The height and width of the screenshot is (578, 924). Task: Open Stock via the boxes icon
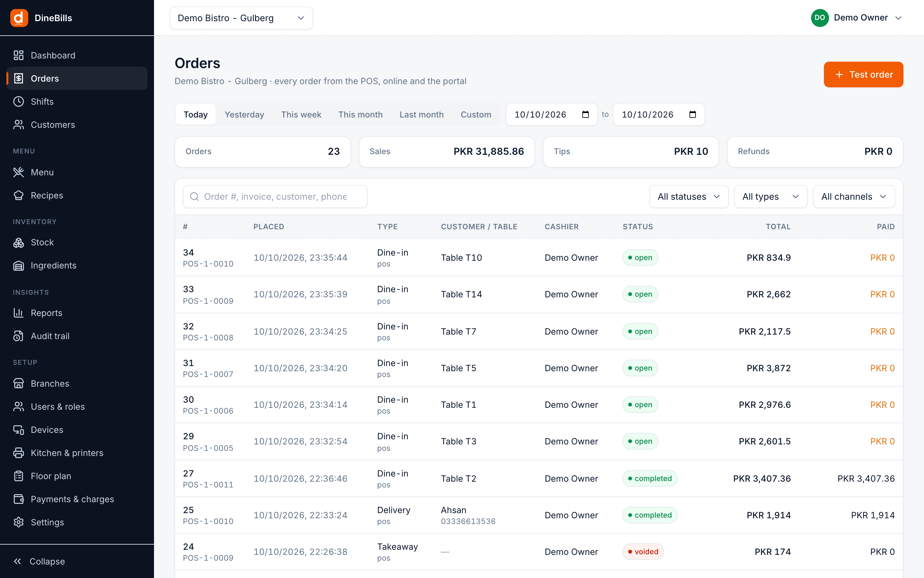click(19, 242)
